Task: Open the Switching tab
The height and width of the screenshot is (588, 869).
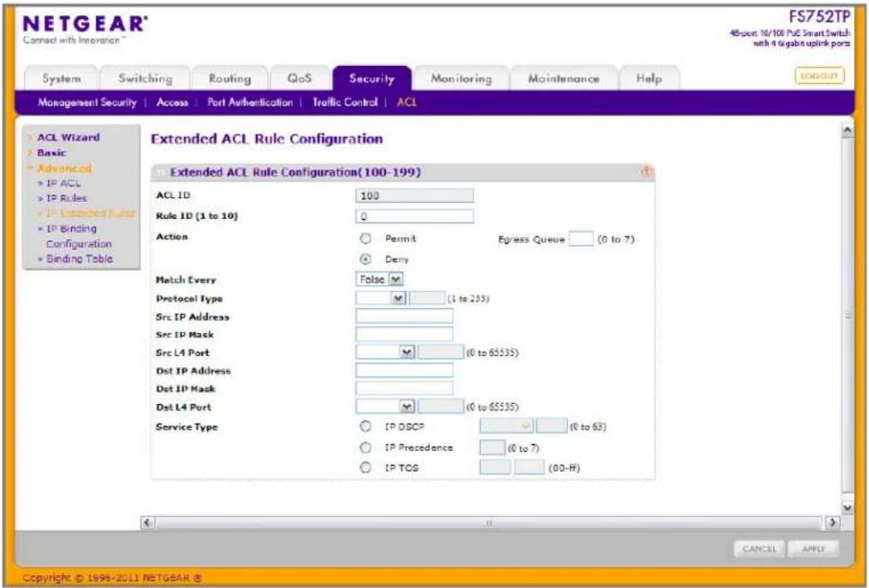Action: (146, 78)
